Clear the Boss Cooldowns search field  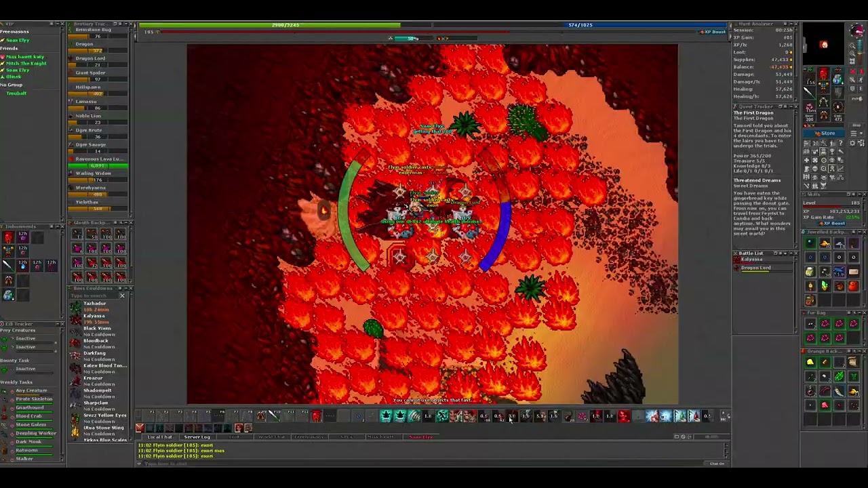pos(122,296)
